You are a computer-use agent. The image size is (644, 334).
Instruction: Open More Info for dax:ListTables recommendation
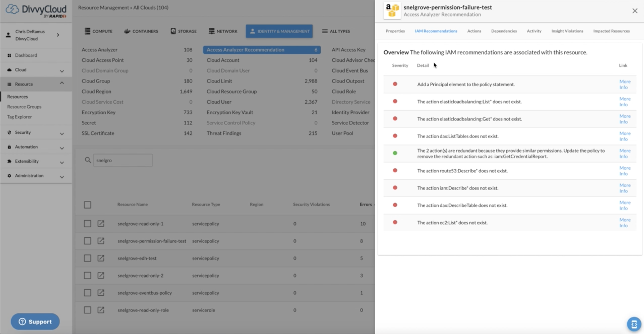pos(624,136)
